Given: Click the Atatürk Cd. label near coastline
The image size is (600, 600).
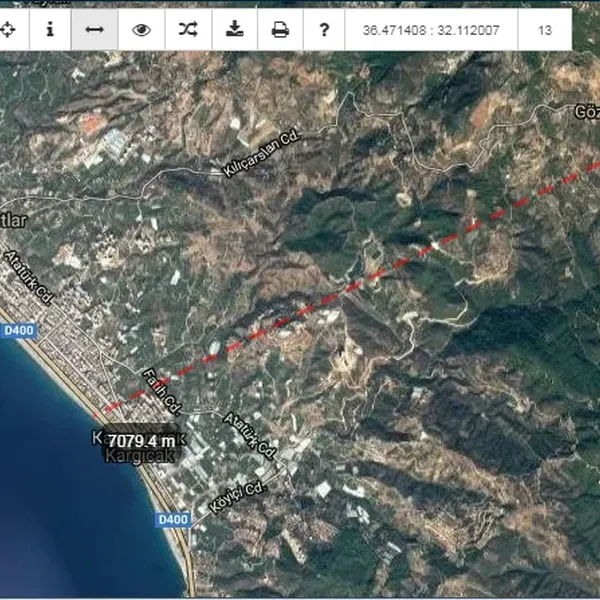Looking at the screenshot, I should pos(28,277).
